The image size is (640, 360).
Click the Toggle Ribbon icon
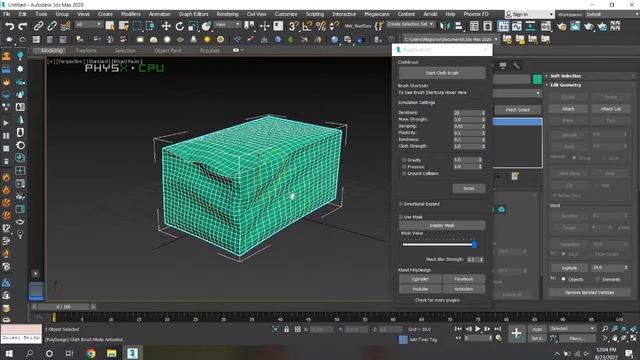(x=503, y=26)
